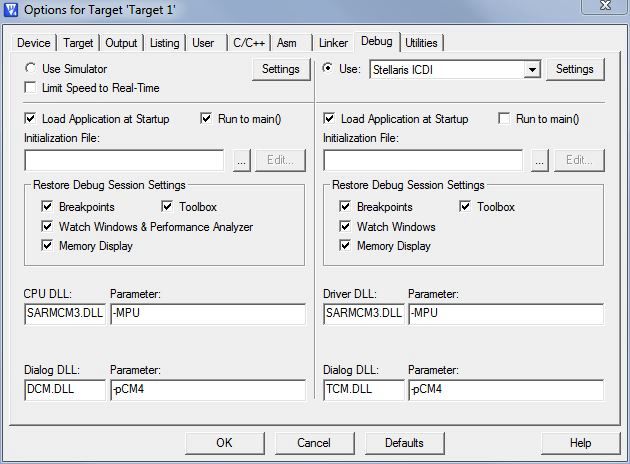Image resolution: width=630 pixels, height=464 pixels.
Task: Click the Driver DLL field SARMCM3.DLL
Action: tap(364, 313)
